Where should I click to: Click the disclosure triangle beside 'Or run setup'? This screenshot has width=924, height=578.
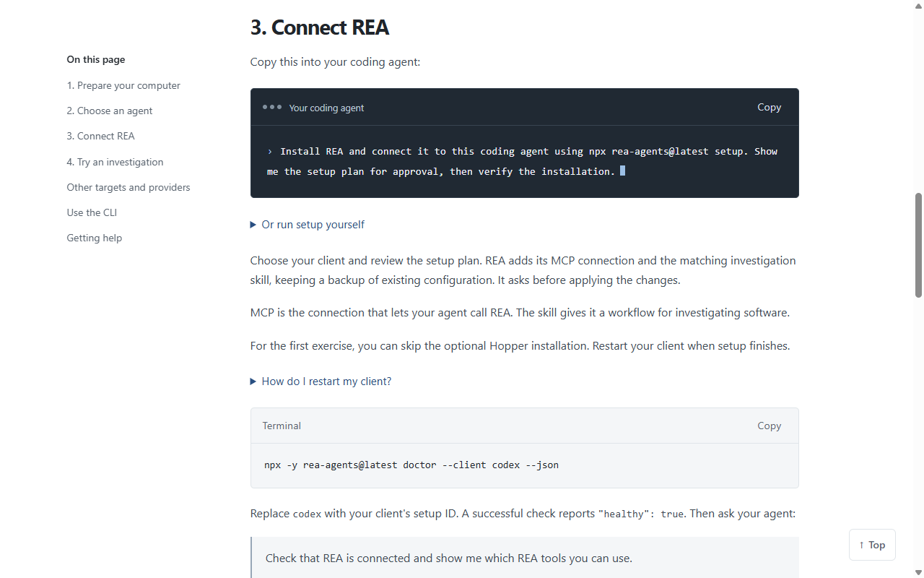[253, 225]
